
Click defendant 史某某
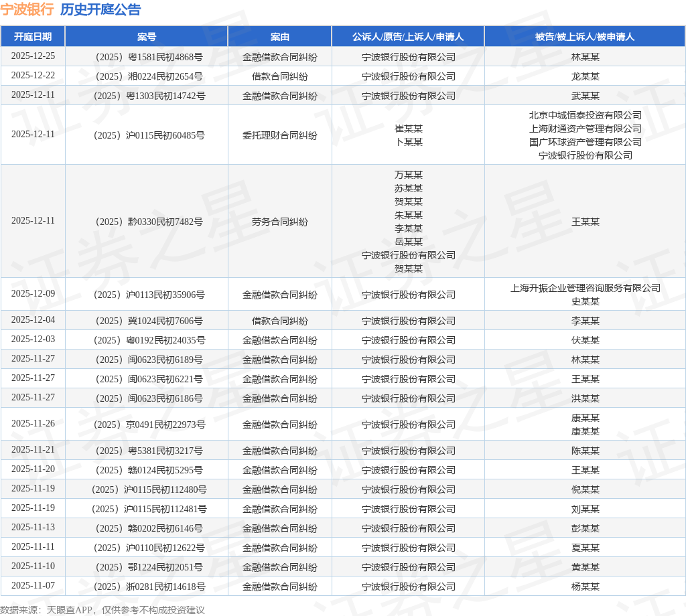[586, 302]
